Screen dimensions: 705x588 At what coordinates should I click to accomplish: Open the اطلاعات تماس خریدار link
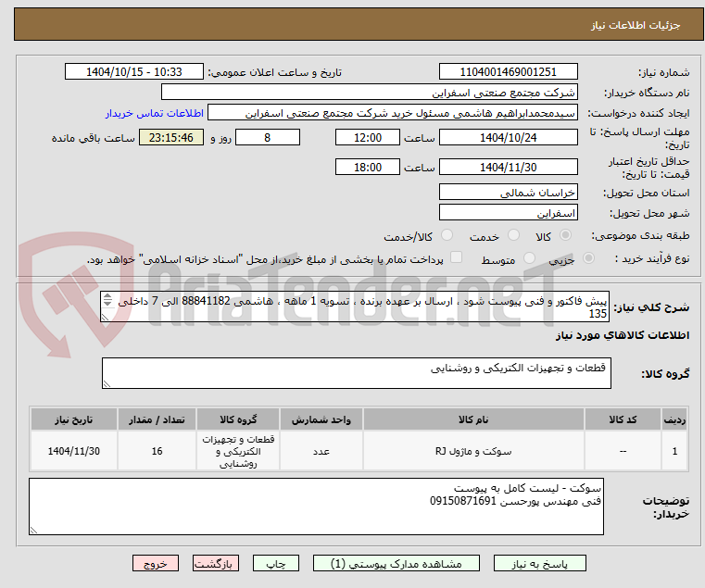click(x=155, y=113)
